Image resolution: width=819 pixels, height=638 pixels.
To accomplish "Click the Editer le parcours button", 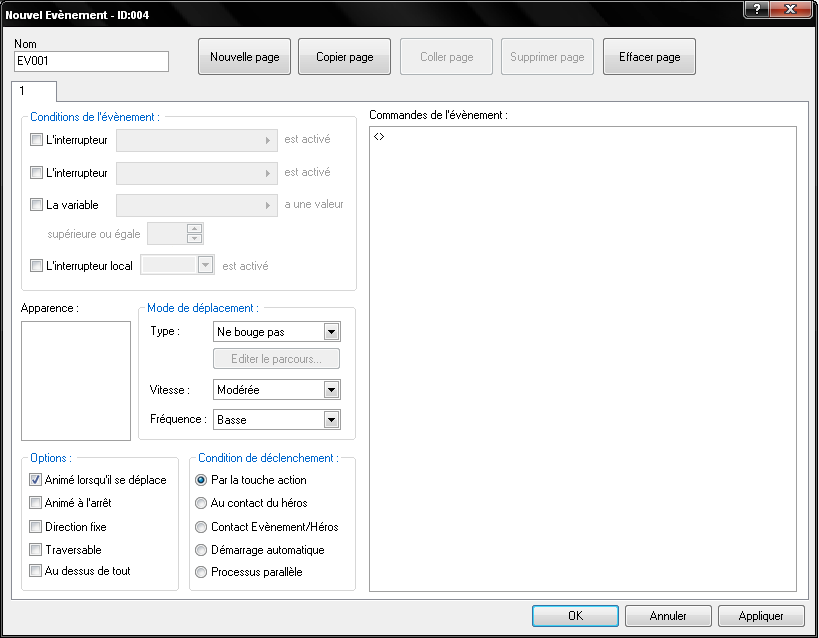I will (276, 359).
